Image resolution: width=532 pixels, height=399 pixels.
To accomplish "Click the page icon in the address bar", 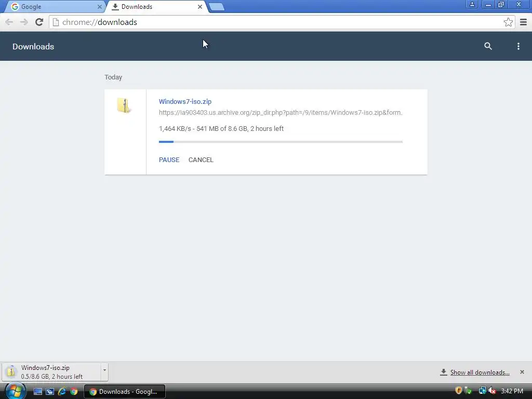I will (x=56, y=22).
